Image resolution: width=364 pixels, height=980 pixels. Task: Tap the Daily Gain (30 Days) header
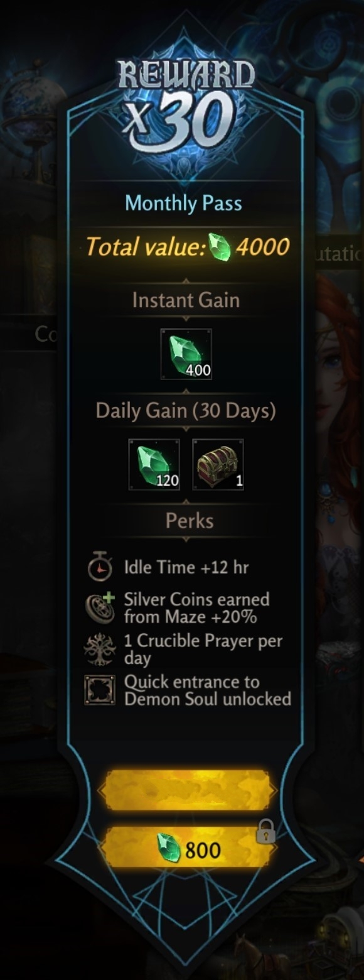click(186, 410)
